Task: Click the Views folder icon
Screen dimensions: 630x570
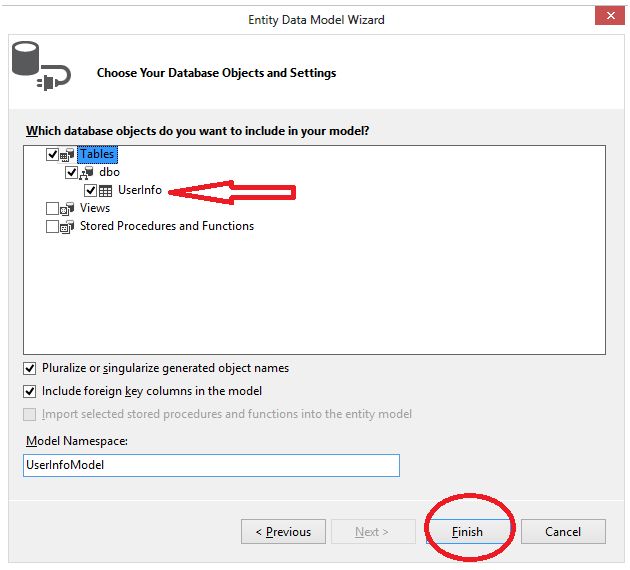Action: click(67, 209)
